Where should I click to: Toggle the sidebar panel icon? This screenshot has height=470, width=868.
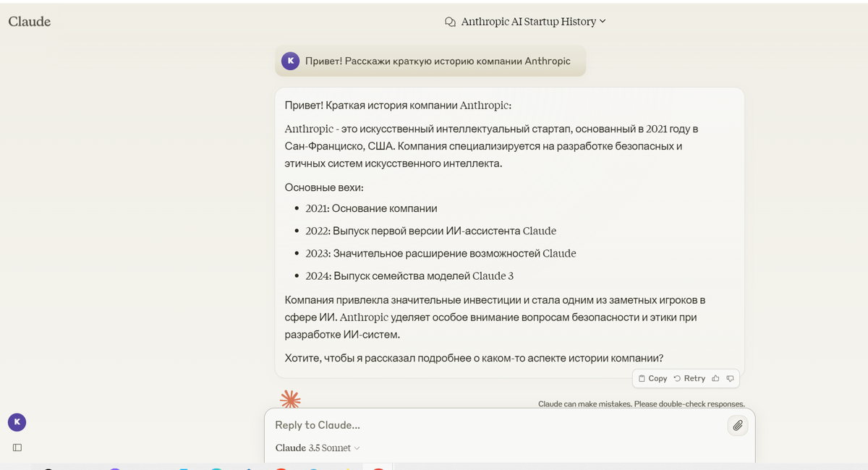(17, 448)
